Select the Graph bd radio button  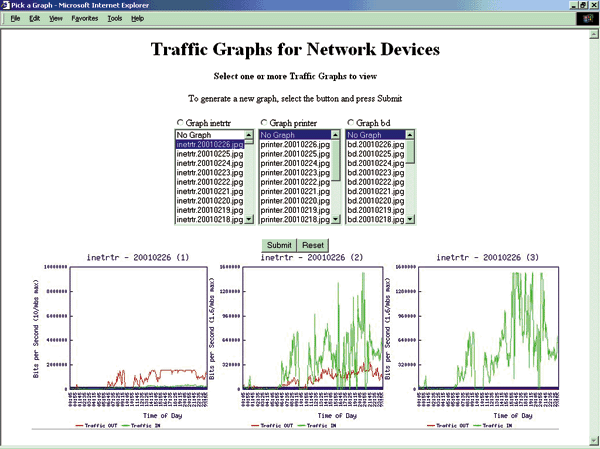click(351, 123)
